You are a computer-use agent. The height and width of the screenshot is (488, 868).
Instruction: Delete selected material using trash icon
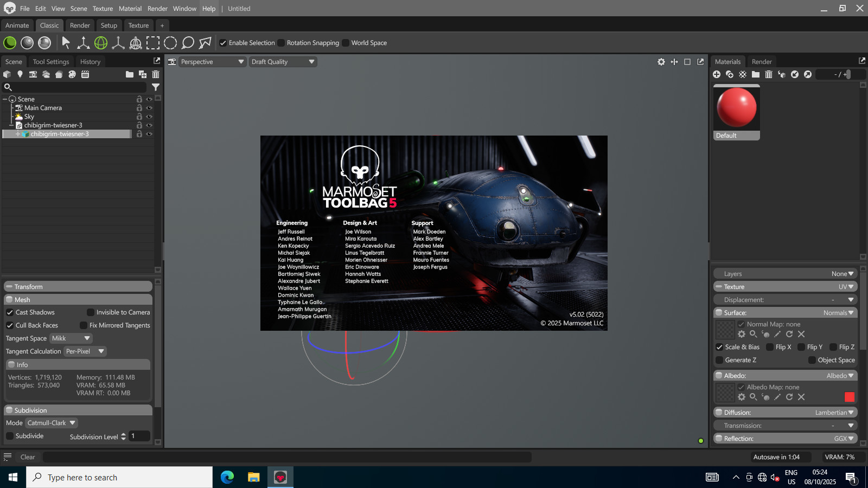point(769,74)
